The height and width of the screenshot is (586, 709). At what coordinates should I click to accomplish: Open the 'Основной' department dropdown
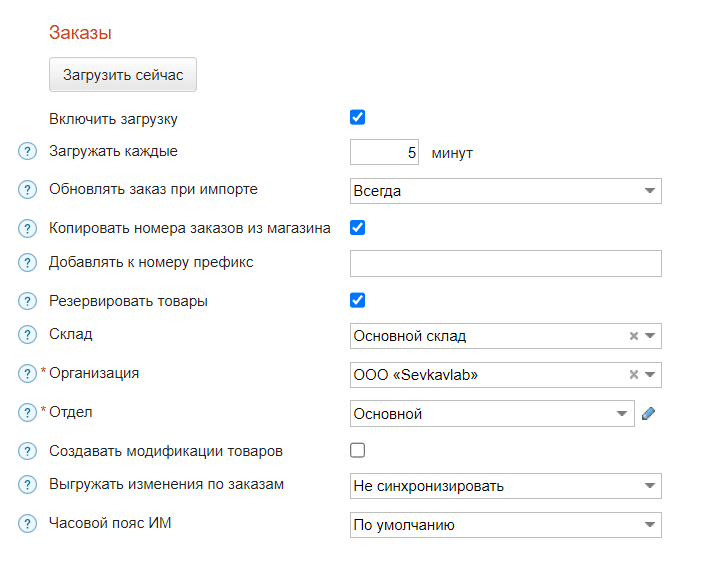pos(491,413)
